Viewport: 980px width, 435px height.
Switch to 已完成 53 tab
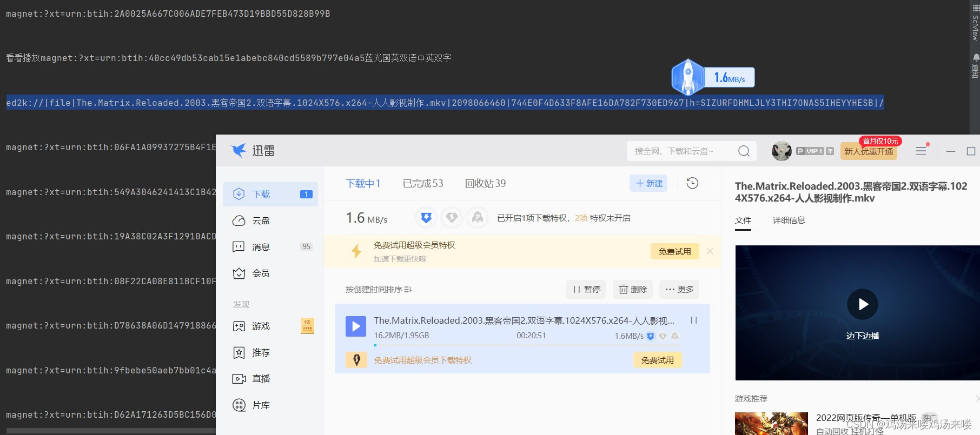pos(423,184)
